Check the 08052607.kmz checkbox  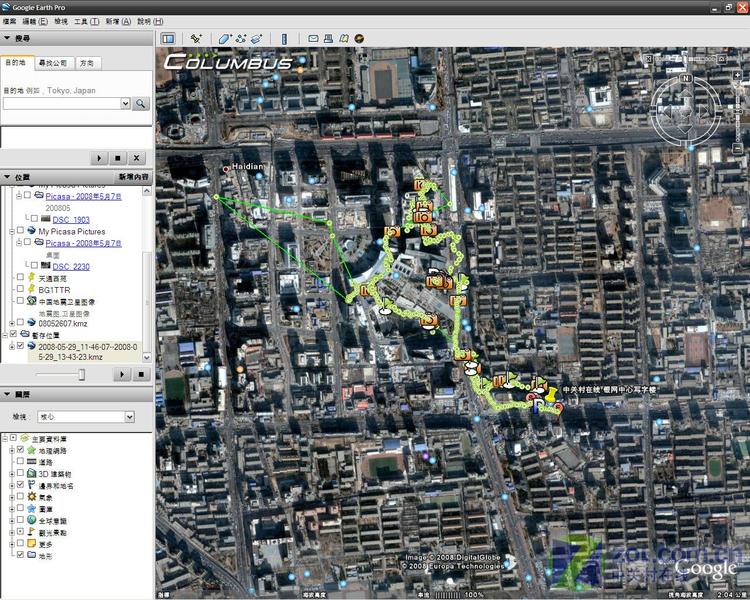coord(20,322)
